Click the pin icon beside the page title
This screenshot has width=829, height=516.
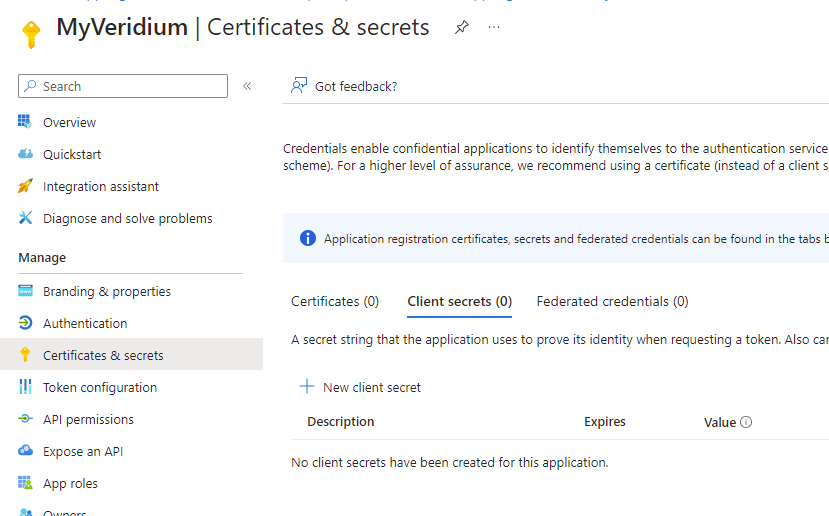tap(461, 28)
